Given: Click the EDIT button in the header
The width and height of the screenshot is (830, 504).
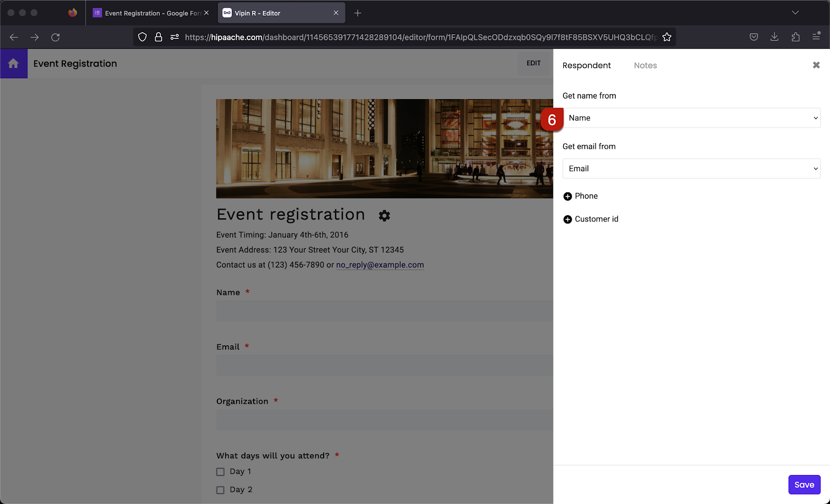Looking at the screenshot, I should coord(533,63).
